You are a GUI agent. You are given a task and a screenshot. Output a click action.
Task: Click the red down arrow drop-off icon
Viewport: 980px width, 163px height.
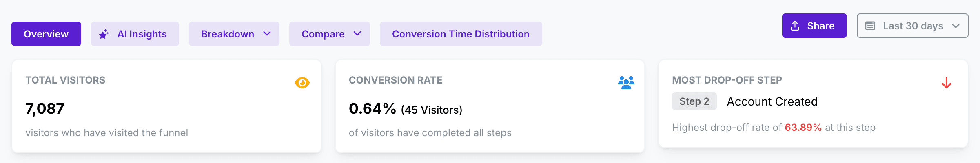pos(947,83)
